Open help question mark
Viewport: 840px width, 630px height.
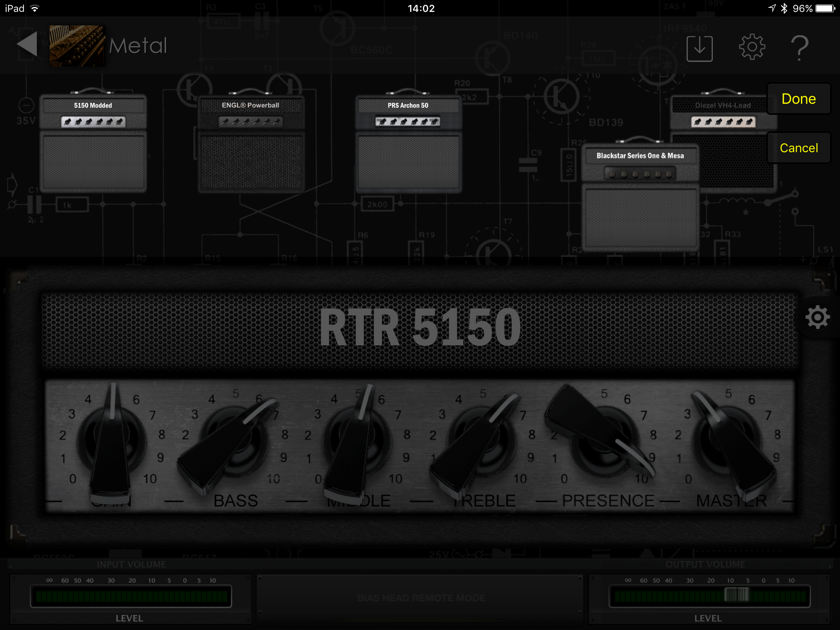[799, 48]
